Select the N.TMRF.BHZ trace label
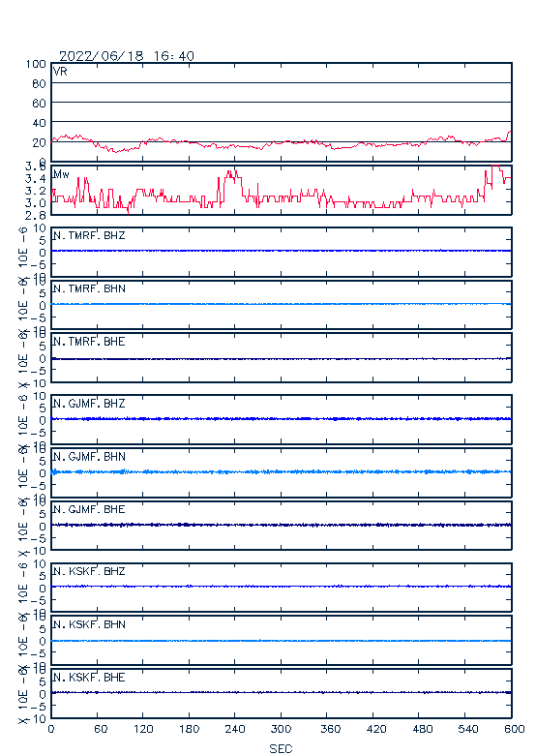 (89, 235)
